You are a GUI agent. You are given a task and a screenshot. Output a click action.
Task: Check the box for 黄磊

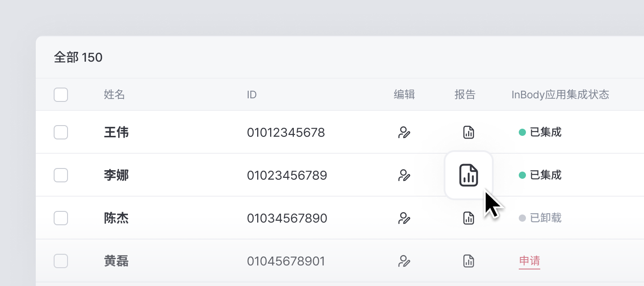[61, 261]
